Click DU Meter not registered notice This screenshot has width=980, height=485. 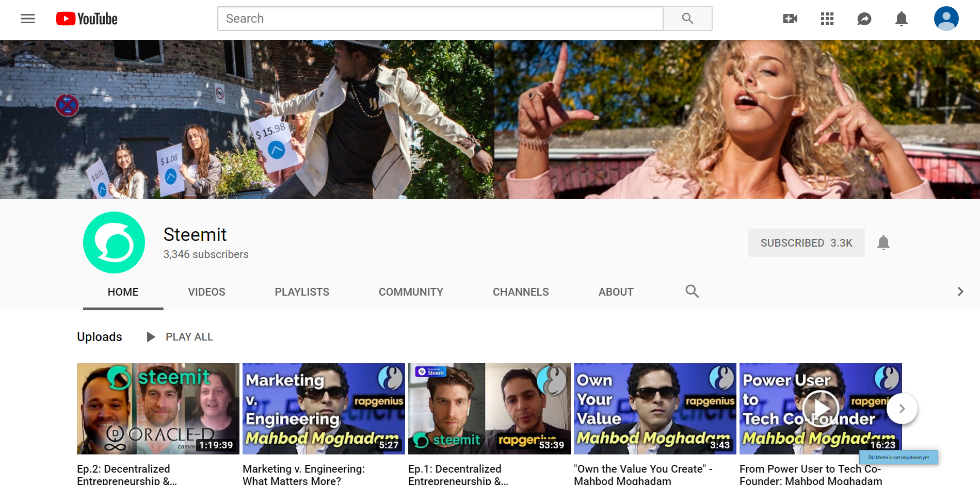(x=898, y=457)
